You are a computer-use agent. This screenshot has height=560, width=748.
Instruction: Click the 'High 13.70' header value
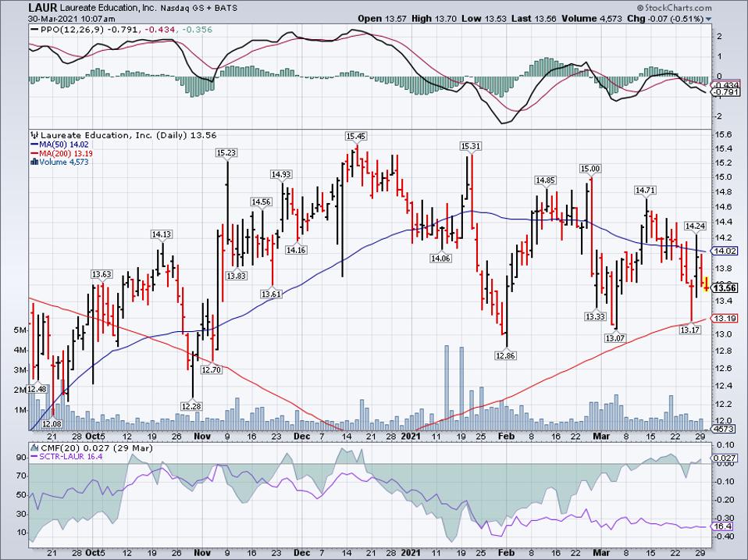click(434, 19)
